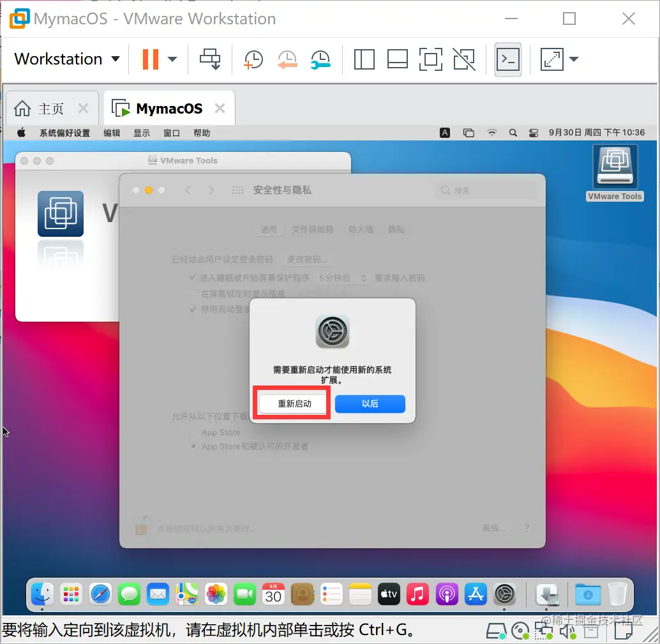
Task: Click the 高级 button
Action: [494, 528]
